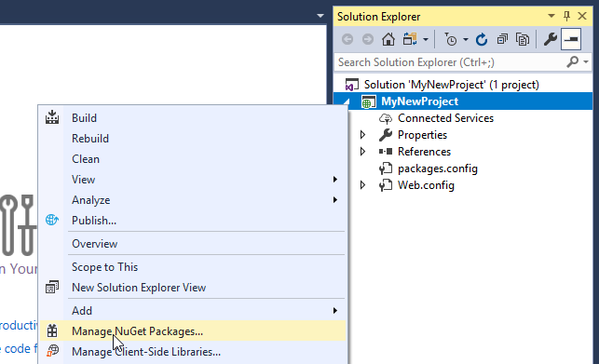Viewport: 599px width, 364px height.
Task: Select packages.config in the tree
Action: 438,169
